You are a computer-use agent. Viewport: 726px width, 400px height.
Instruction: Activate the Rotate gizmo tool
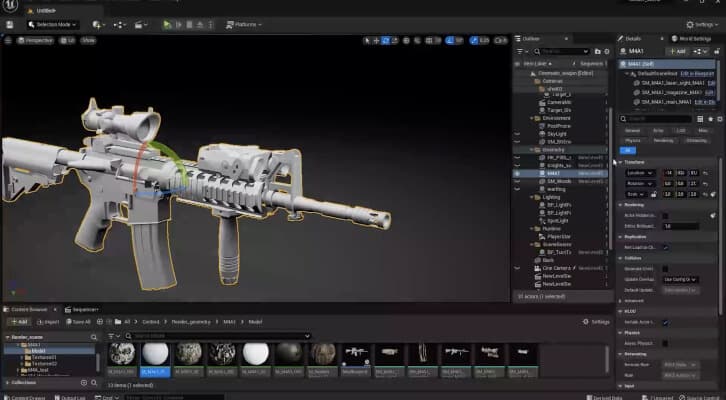click(x=386, y=41)
